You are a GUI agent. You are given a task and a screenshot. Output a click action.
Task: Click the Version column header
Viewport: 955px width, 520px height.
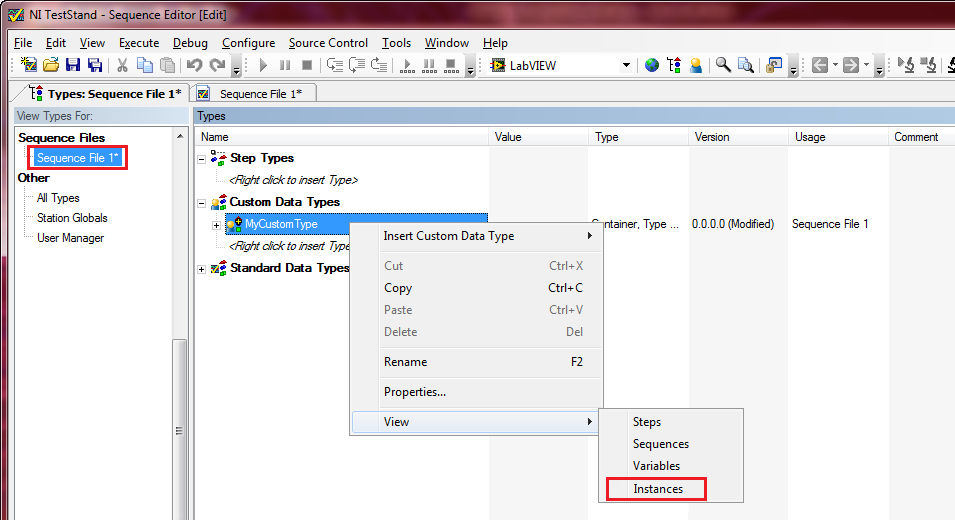tap(712, 137)
